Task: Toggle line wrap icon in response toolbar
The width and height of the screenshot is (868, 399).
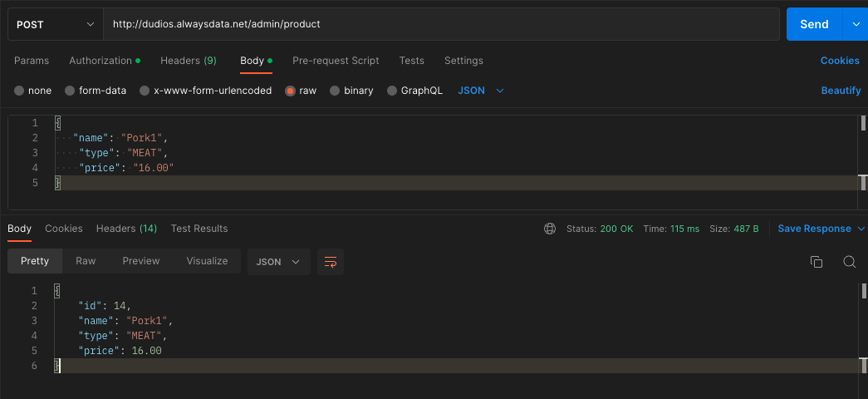Action: coord(331,262)
